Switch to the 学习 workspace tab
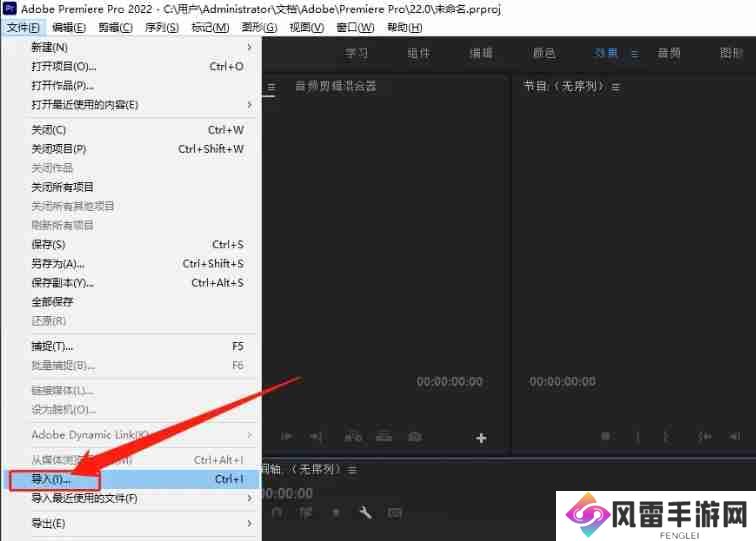This screenshot has height=541, width=756. pos(356,53)
